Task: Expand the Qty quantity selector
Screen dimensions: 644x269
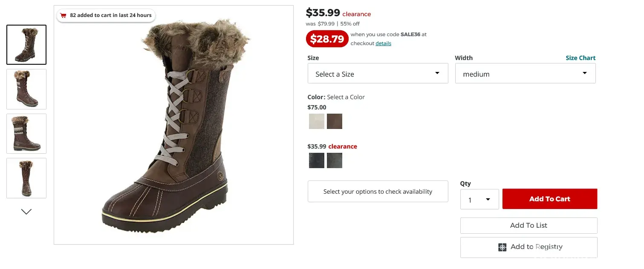Action: (479, 199)
